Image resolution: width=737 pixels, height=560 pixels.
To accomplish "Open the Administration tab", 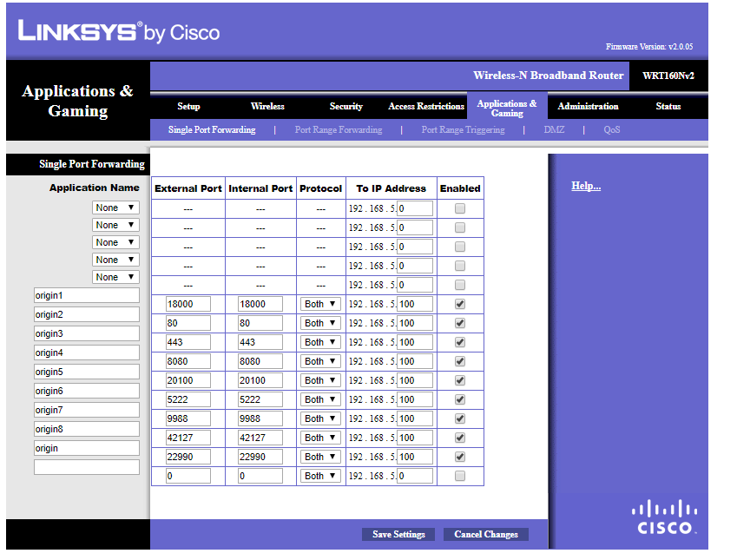I will 588,106.
